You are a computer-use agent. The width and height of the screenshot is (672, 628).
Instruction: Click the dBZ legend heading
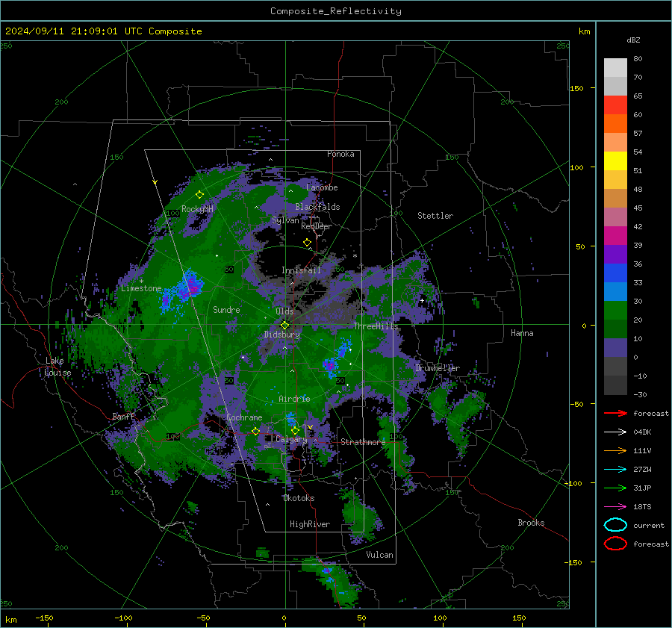[633, 40]
